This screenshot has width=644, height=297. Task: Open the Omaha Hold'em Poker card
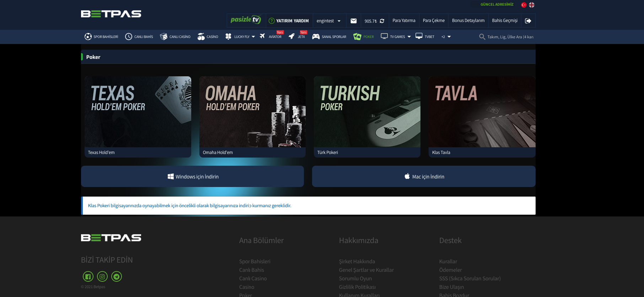(x=252, y=112)
